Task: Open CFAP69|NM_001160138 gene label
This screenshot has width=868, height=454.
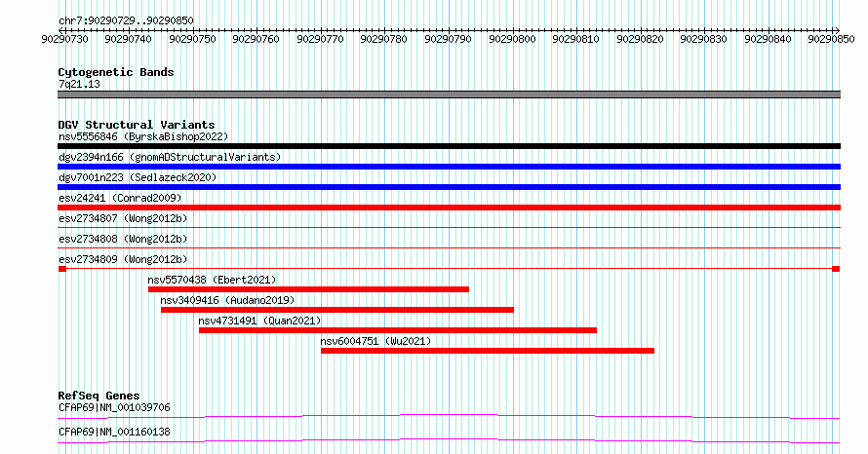Action: (114, 432)
